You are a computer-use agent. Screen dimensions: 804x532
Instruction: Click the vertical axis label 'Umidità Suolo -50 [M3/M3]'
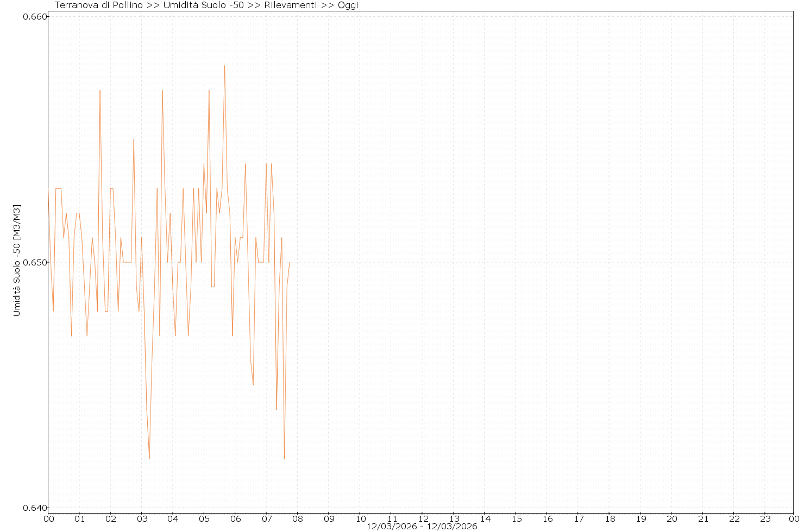17,261
